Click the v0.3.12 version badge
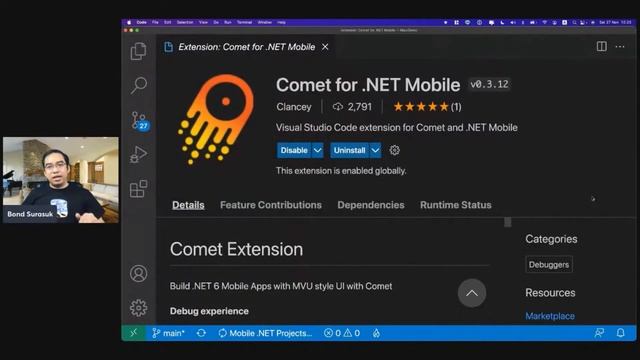This screenshot has height=360, width=640. 489,84
